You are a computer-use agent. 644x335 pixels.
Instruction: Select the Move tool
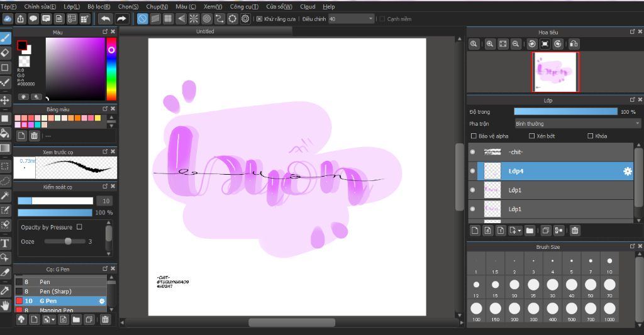(x=5, y=100)
